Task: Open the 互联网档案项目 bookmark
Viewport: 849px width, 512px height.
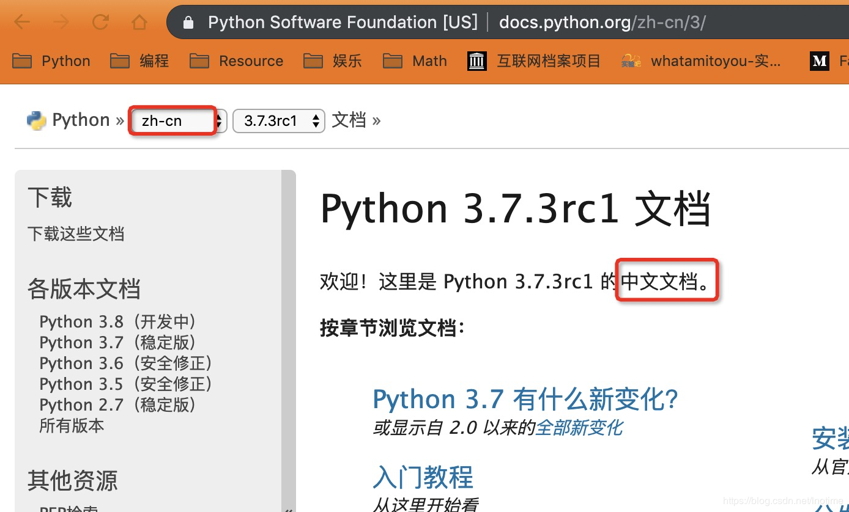Action: click(534, 61)
